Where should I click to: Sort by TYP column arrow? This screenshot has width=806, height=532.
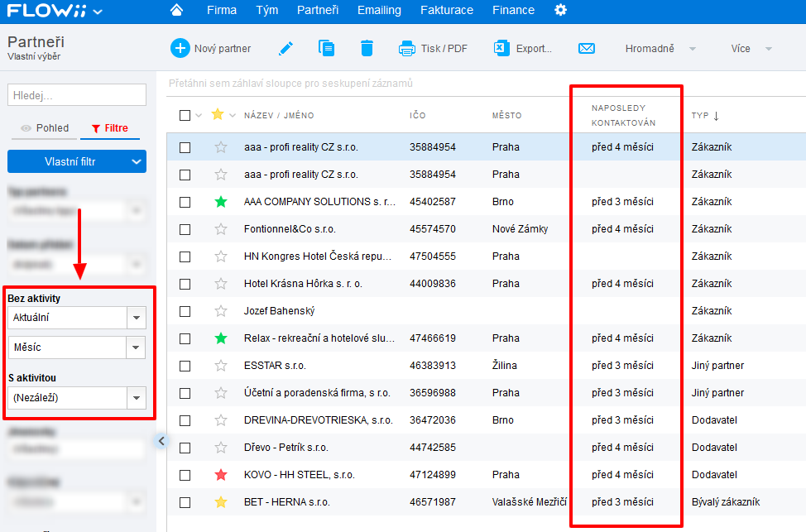click(x=716, y=116)
